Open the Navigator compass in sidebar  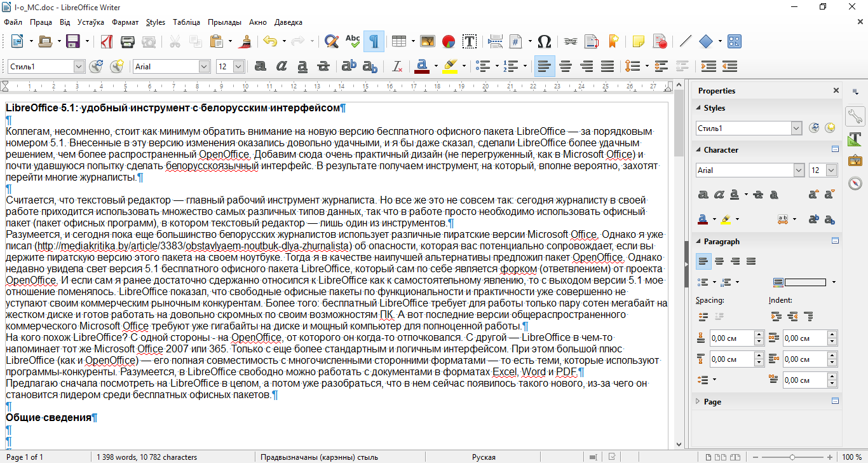[855, 183]
